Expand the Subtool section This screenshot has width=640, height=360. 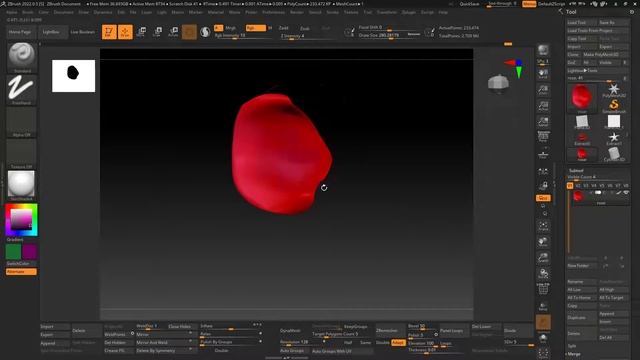tap(576, 171)
